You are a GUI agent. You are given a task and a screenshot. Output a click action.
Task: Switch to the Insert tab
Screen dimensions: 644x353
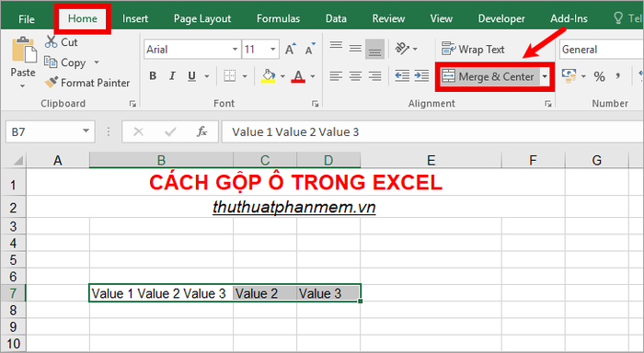[x=135, y=18]
